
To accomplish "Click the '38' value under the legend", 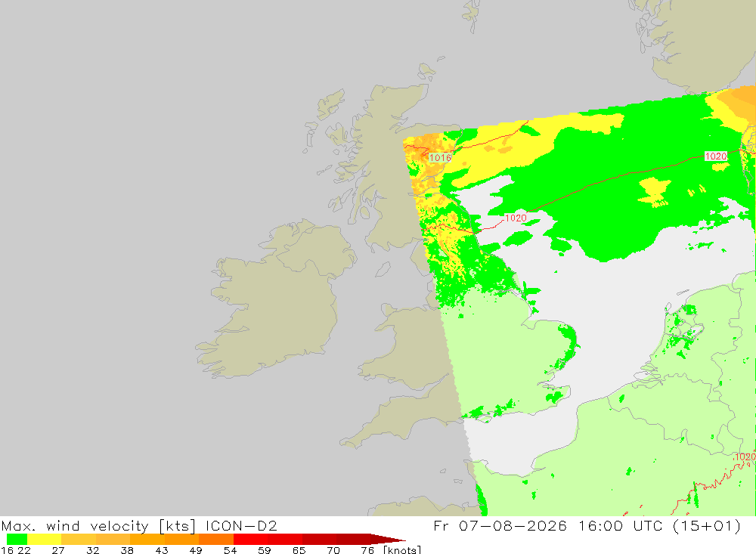I will [127, 550].
